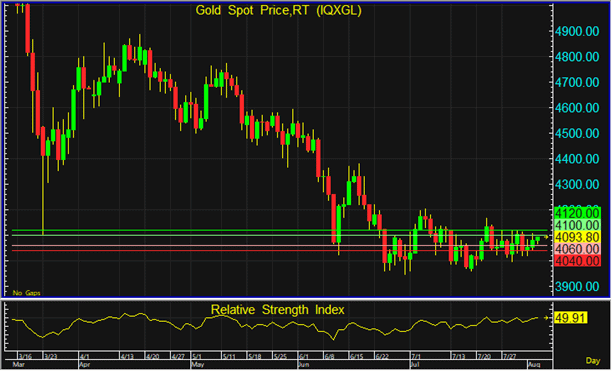Select the May month label on time axis
The image size is (612, 371).
pyautogui.click(x=197, y=365)
